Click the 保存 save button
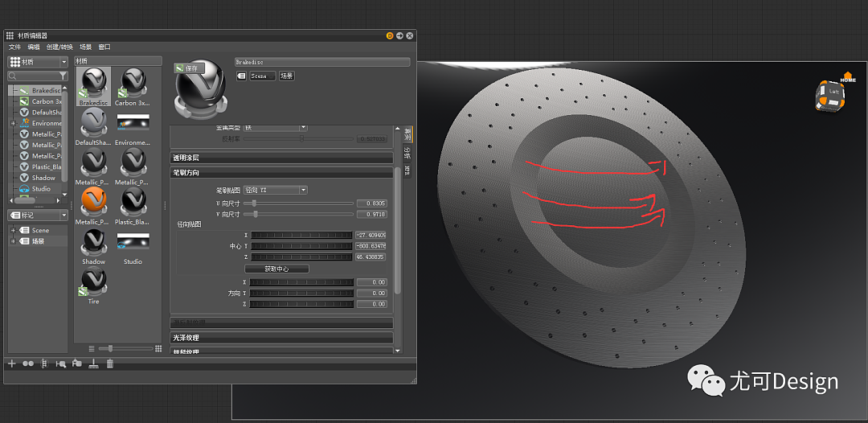Viewport: 868px width, 423px height. [x=186, y=68]
